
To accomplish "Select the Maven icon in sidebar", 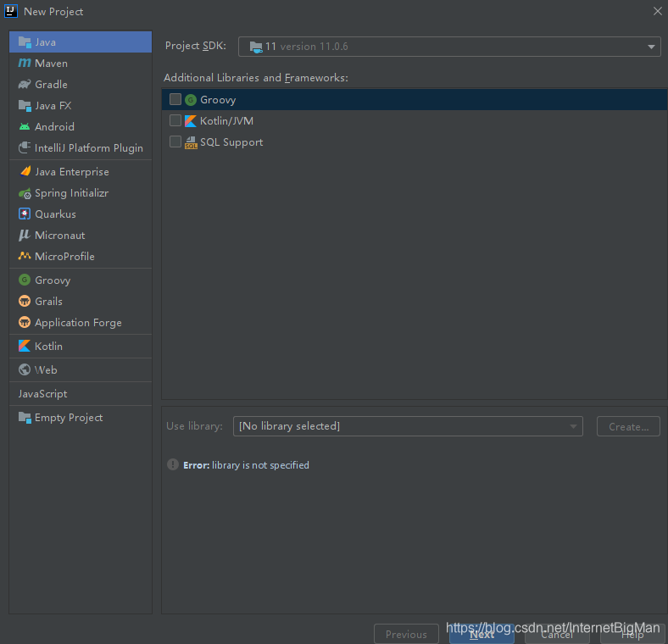I will (x=25, y=63).
